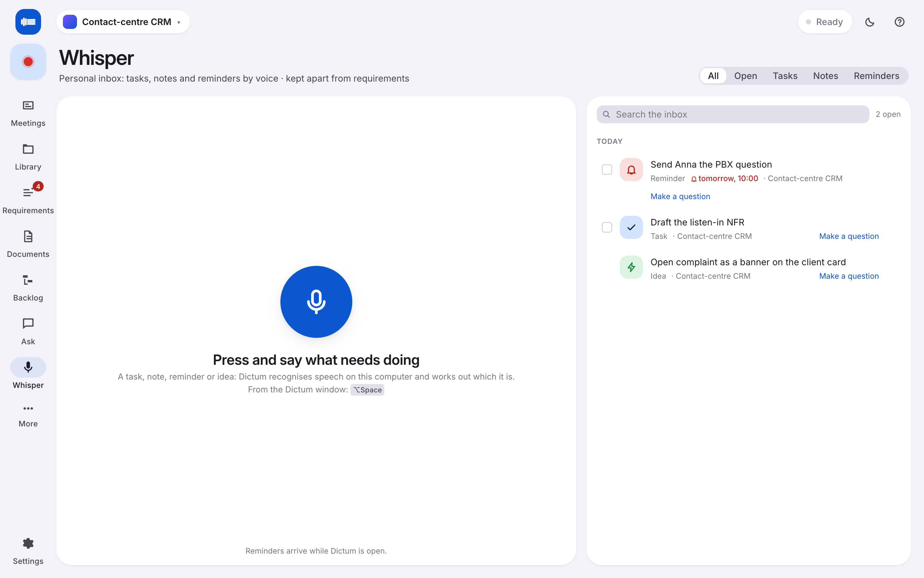Tap the large blue microphone button

pyautogui.click(x=316, y=302)
